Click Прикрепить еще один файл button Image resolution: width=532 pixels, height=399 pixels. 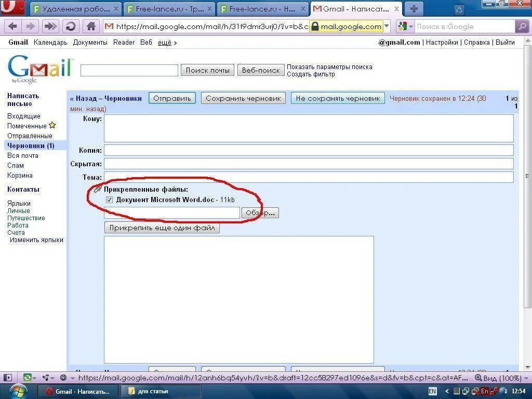click(x=162, y=228)
